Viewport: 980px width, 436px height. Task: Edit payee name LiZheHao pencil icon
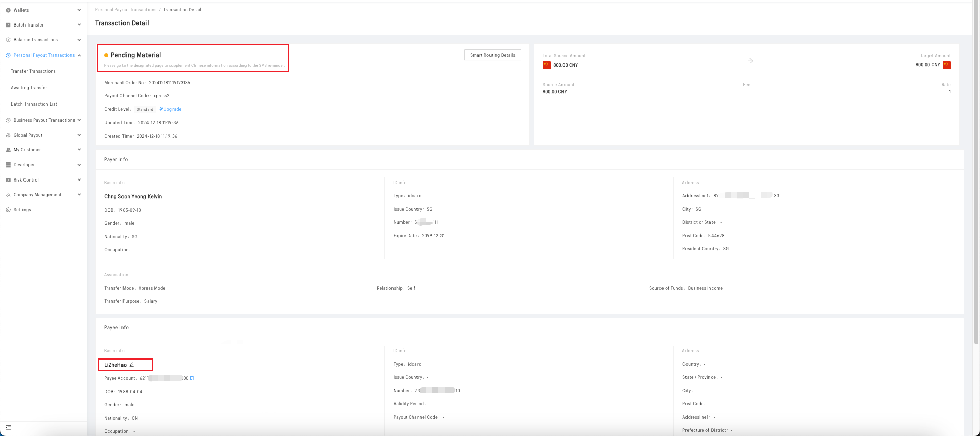[x=132, y=365]
